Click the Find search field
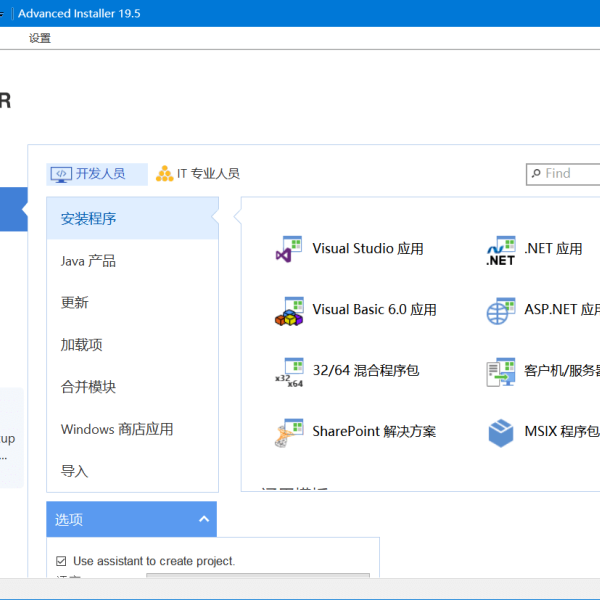600x600 pixels. (x=563, y=174)
